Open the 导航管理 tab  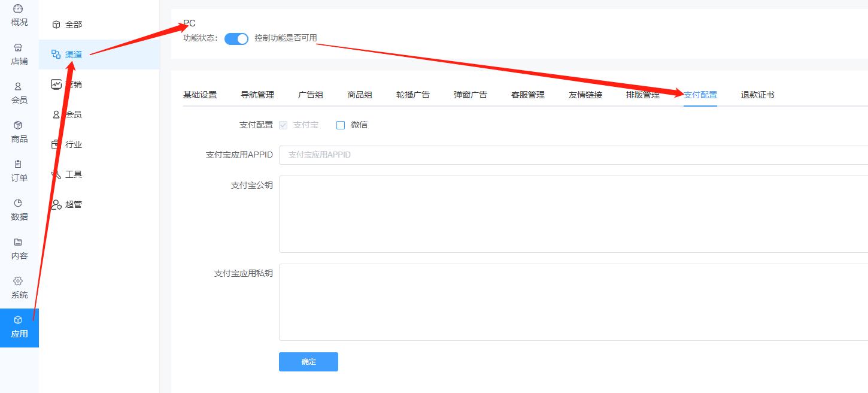tap(257, 95)
